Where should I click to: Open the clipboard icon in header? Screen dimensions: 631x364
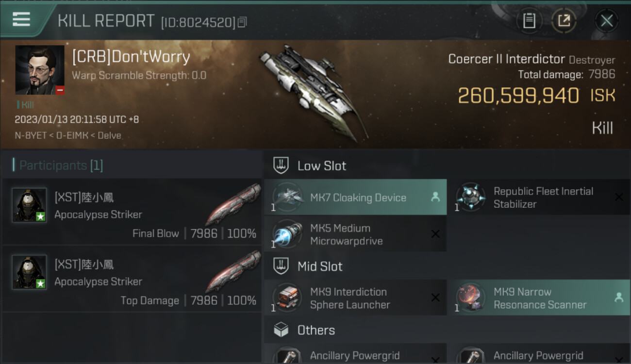tap(529, 20)
